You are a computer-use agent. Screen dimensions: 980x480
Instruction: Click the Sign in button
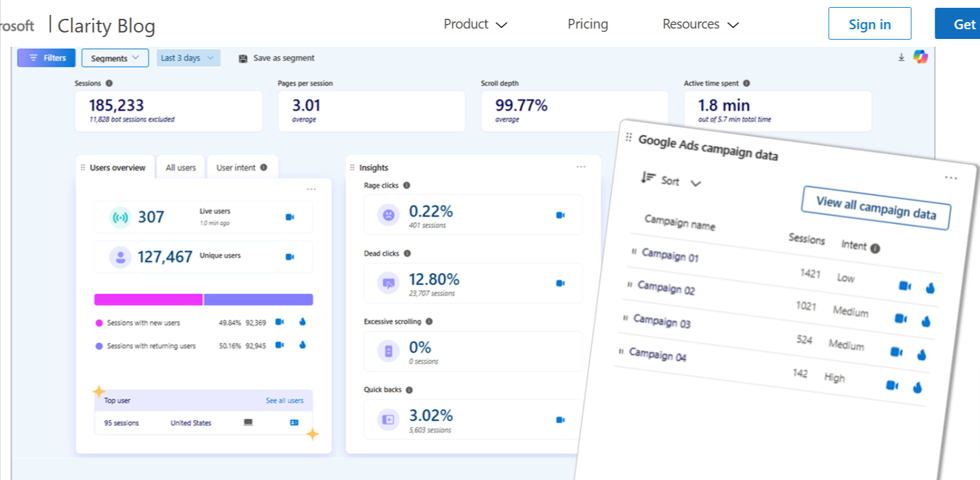point(870,24)
